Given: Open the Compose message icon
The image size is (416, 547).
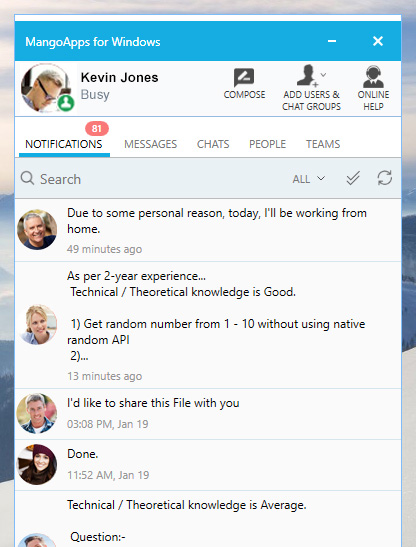Looking at the screenshot, I should coord(244,78).
